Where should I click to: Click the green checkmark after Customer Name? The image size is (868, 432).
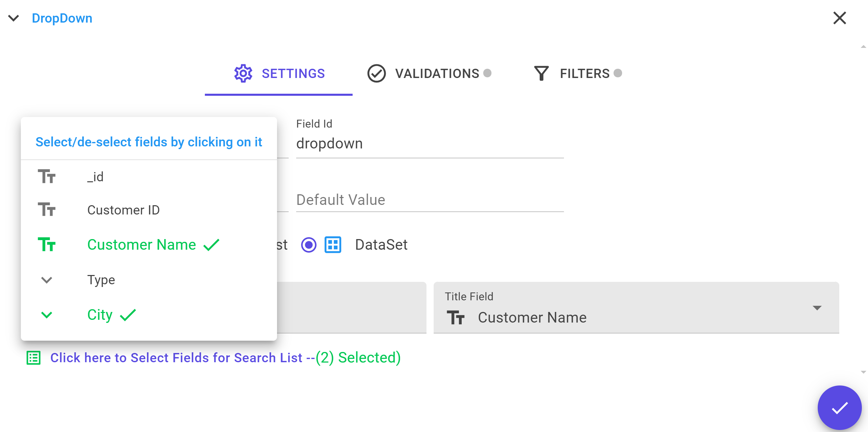[x=211, y=245]
